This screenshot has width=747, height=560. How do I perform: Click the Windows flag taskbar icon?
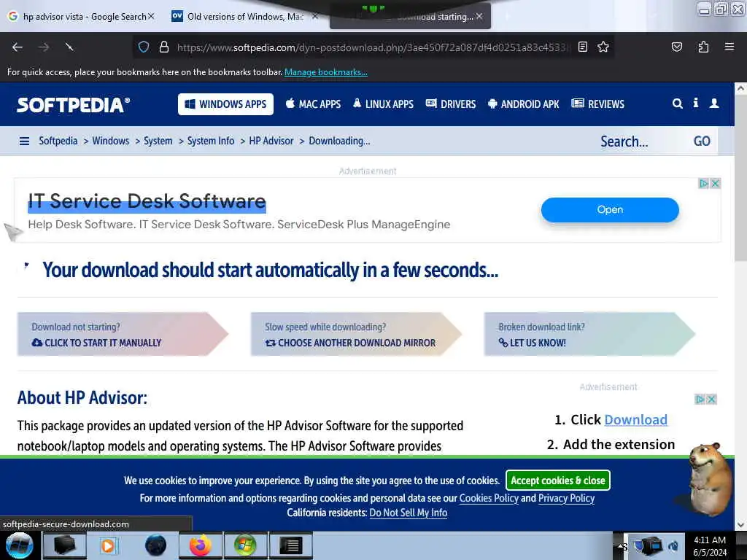245,545
